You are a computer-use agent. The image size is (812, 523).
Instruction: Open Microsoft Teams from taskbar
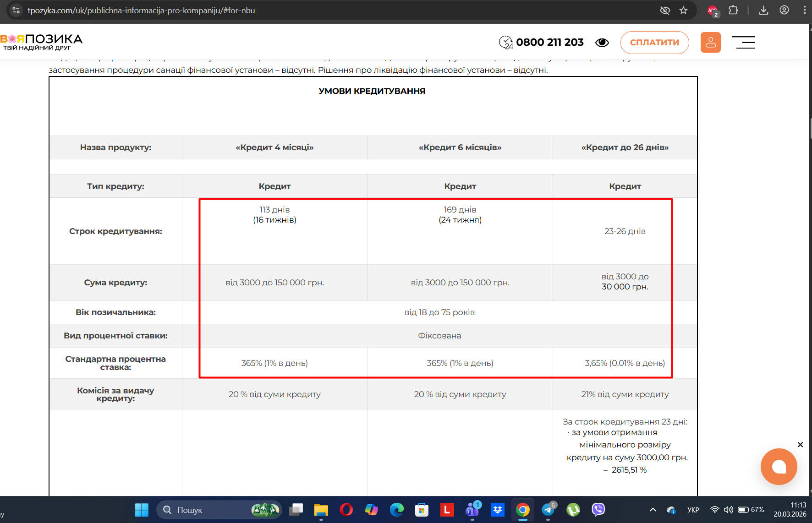472,510
